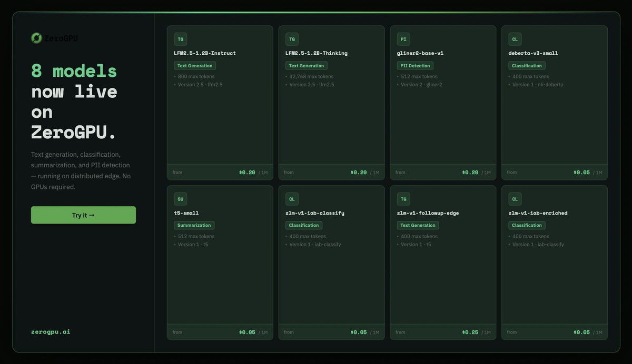Click Version 1 · iab-classify on zlm-v1-iab-enriched card
The image size is (632, 364).
click(x=538, y=245)
